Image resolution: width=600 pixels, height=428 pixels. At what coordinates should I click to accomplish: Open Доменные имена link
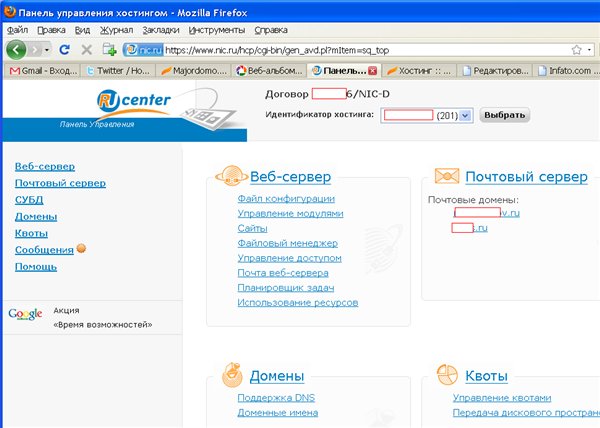point(277,413)
